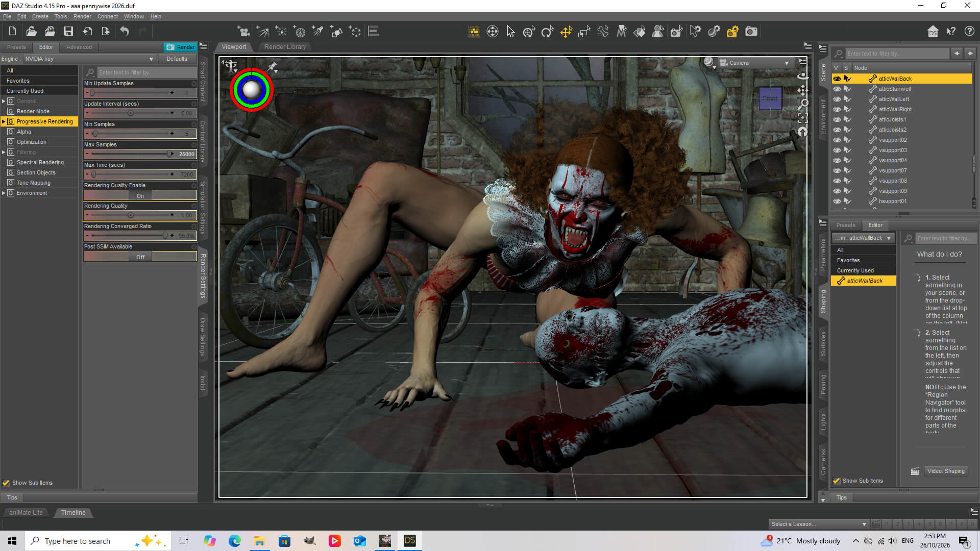
Task: Toggle Post SSIM Available Off switch
Action: pos(140,257)
